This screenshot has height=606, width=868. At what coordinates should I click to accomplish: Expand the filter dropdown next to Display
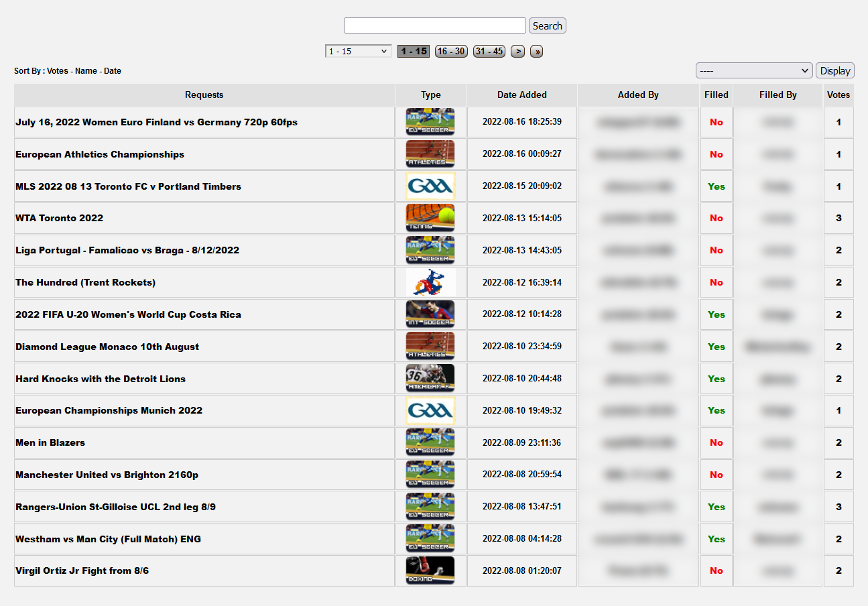(754, 70)
